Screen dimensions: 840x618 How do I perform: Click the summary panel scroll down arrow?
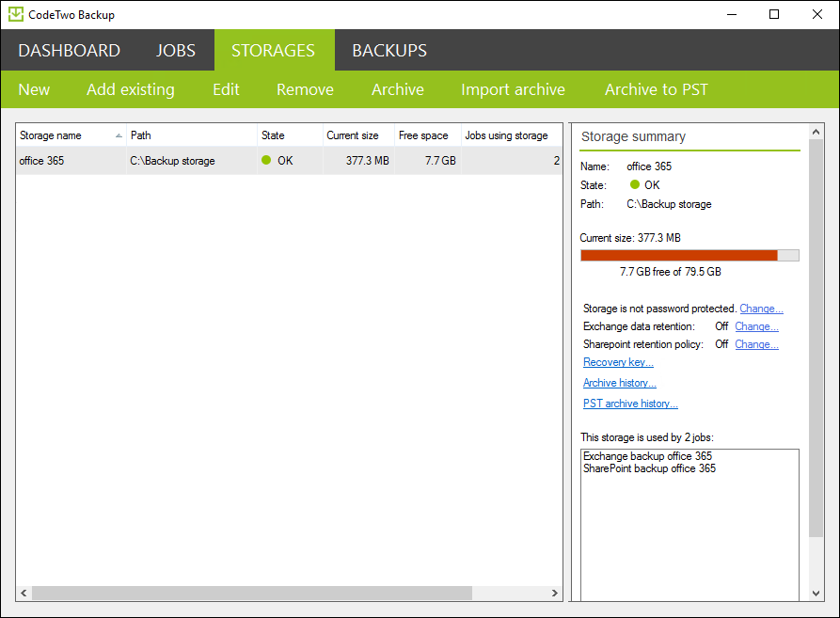point(816,593)
